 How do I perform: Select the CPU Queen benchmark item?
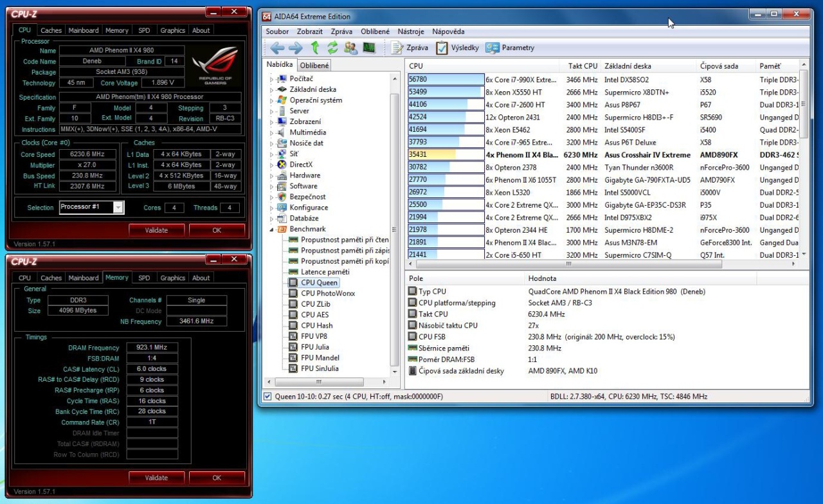point(319,282)
